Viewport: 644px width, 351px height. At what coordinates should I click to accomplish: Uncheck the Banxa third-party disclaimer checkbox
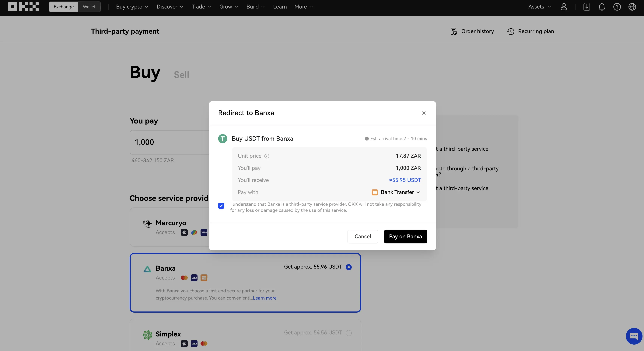tap(221, 206)
